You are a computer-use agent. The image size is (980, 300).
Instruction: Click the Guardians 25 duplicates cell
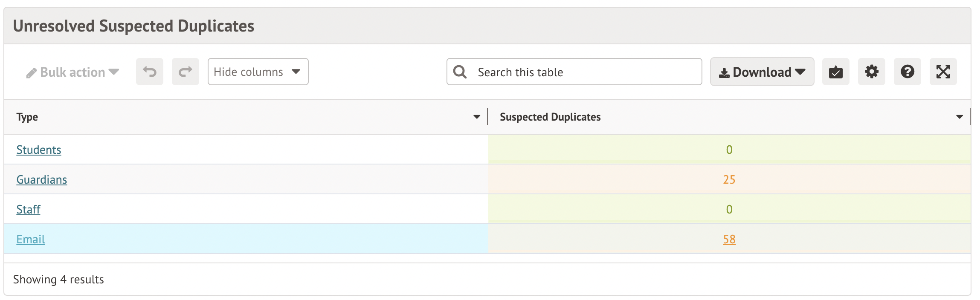pos(729,179)
